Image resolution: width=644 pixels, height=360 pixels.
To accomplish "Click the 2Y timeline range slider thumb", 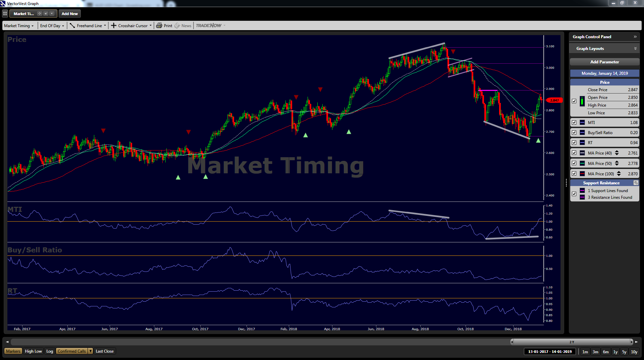I will (x=572, y=342).
